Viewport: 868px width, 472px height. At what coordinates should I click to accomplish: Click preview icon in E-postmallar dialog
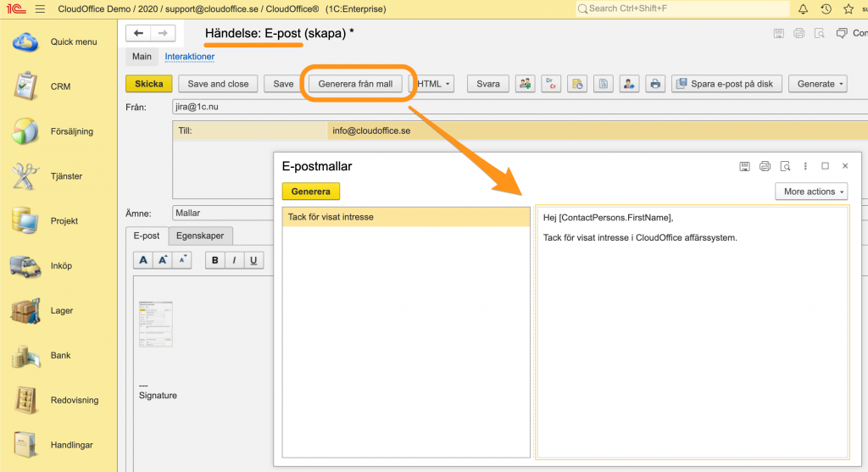click(x=785, y=166)
